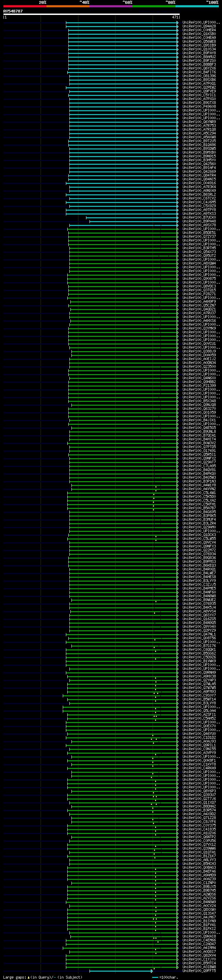The width and height of the screenshot is (222, 980).
Task: Click the purple ~60% identity legend segment
Action: coord(111,6)
